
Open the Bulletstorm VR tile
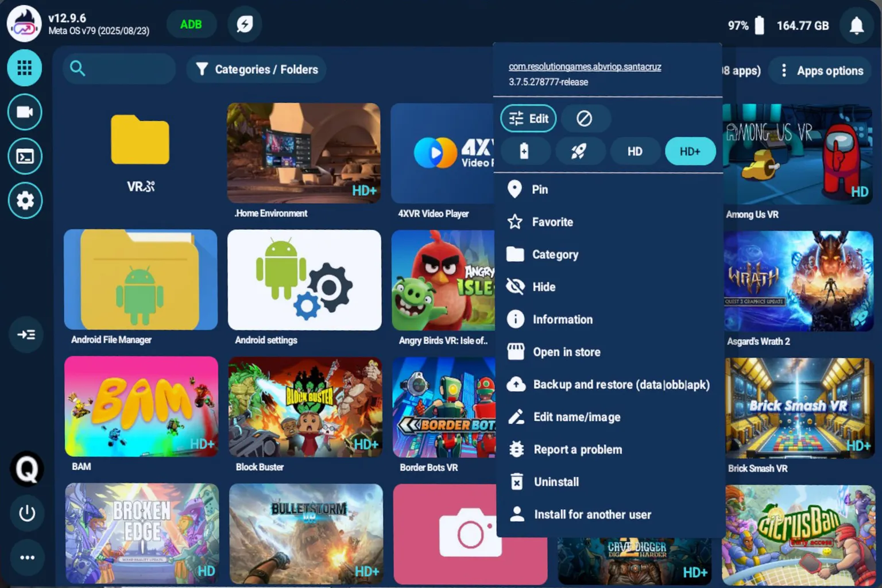pos(305,534)
